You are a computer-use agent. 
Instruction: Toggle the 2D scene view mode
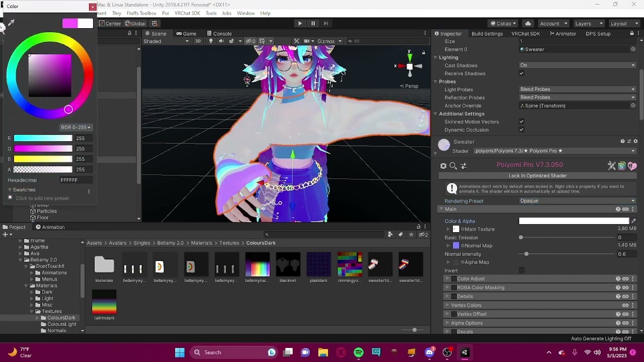[x=198, y=41]
